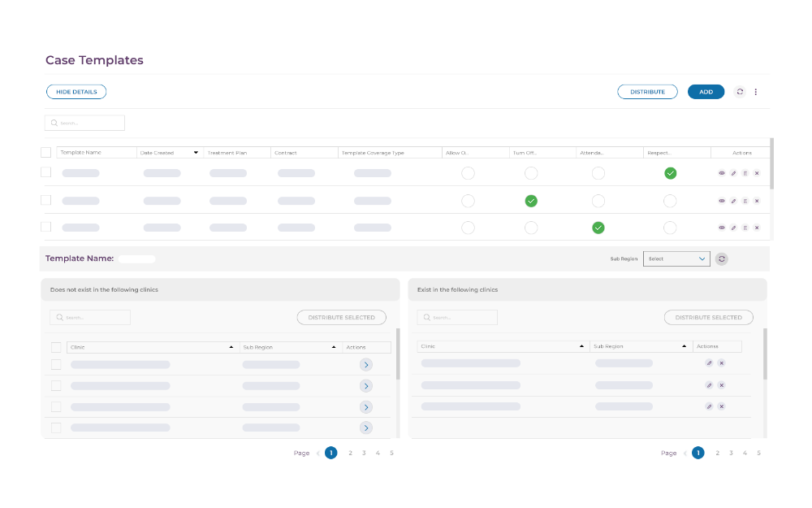Click the main templates search field
This screenshot has height=508, width=812.
coord(84,123)
